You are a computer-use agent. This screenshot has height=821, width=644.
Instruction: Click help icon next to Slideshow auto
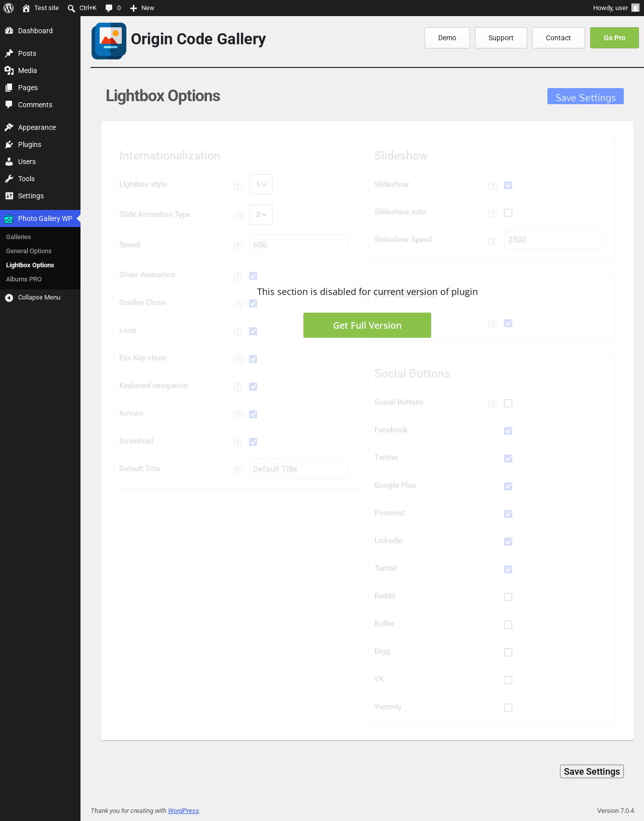click(x=493, y=214)
